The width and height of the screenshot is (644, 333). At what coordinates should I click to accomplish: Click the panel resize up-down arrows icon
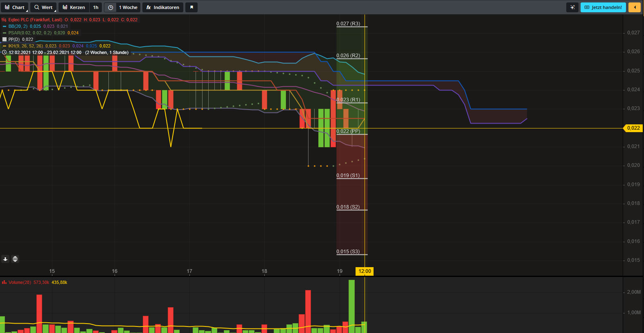pos(15,259)
